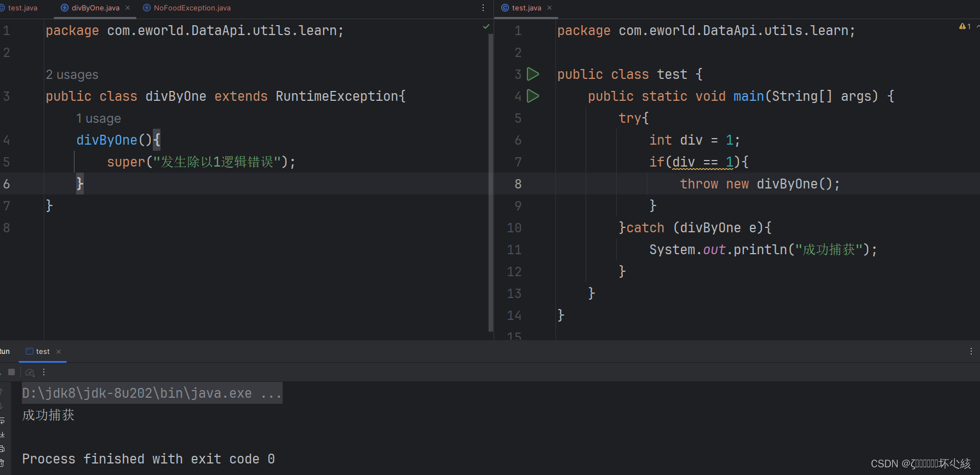Click 'try{' keyword on line 5
980x475 pixels.
tap(634, 118)
